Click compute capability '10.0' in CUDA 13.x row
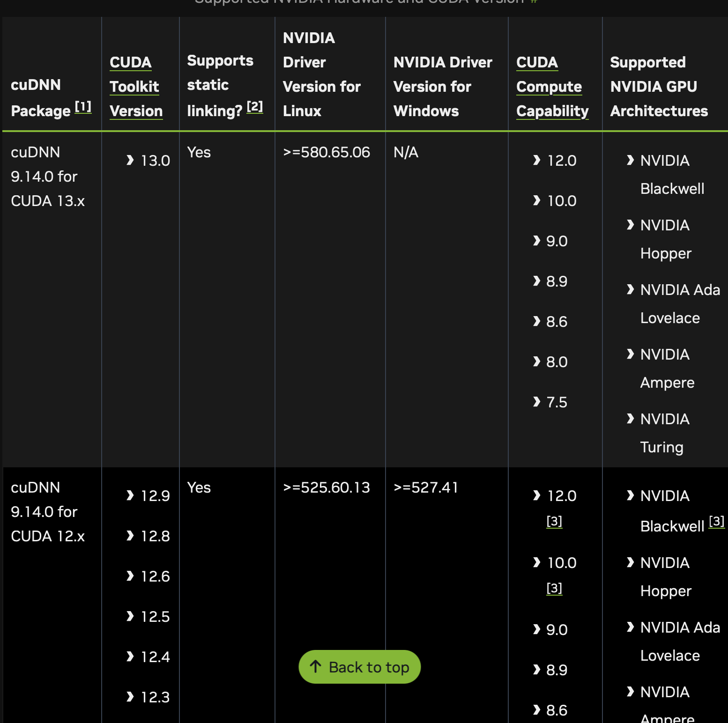This screenshot has height=723, width=728. (x=562, y=201)
